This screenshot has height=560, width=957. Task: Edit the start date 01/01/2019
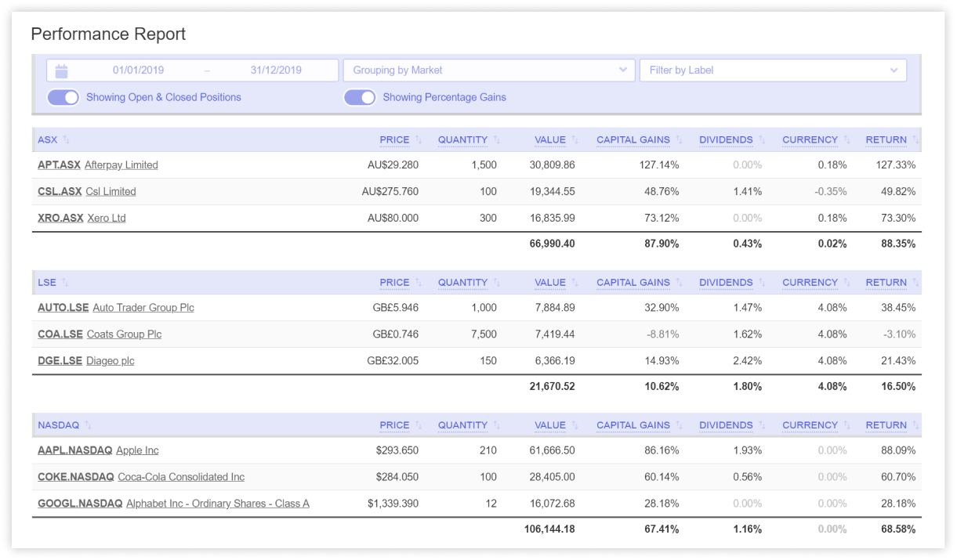[139, 70]
